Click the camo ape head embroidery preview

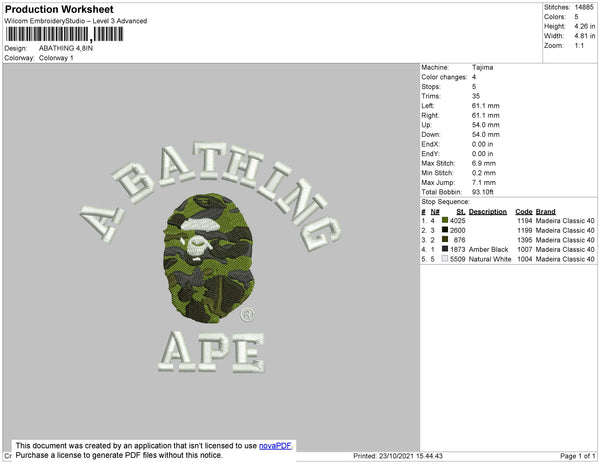[209, 259]
